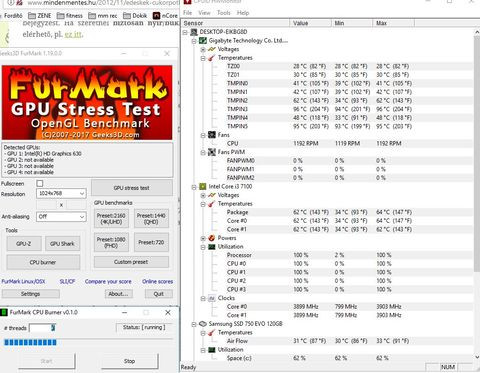The width and height of the screenshot is (480, 373).
Task: Click the nCore bookmark icon in browser
Action: [156, 16]
